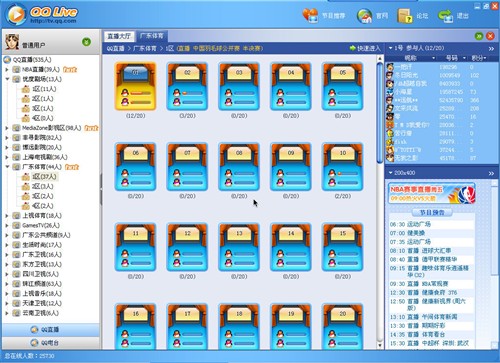Click the quick enter button
The width and height of the screenshot is (500, 363).
coord(365,48)
